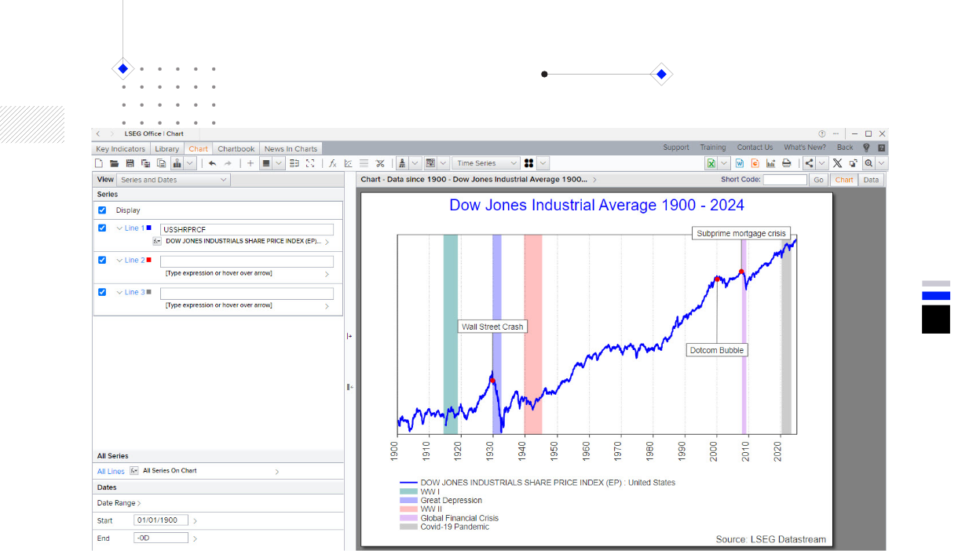Screen dimensions: 980x551
Task: Click the Start date field 01/01/1900
Action: tap(162, 520)
